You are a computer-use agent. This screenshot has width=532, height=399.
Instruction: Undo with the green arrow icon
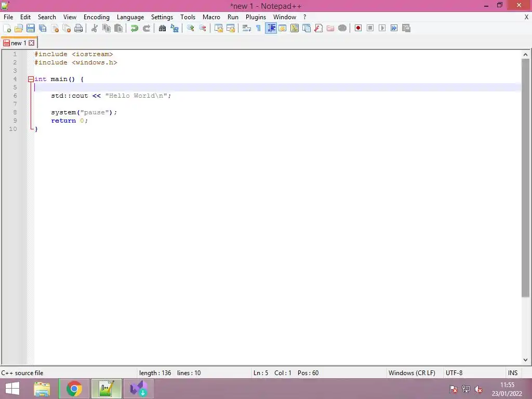point(135,28)
